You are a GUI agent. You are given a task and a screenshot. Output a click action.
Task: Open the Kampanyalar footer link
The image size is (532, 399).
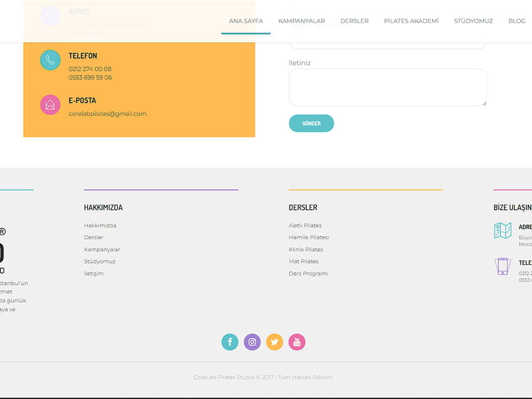[102, 249]
